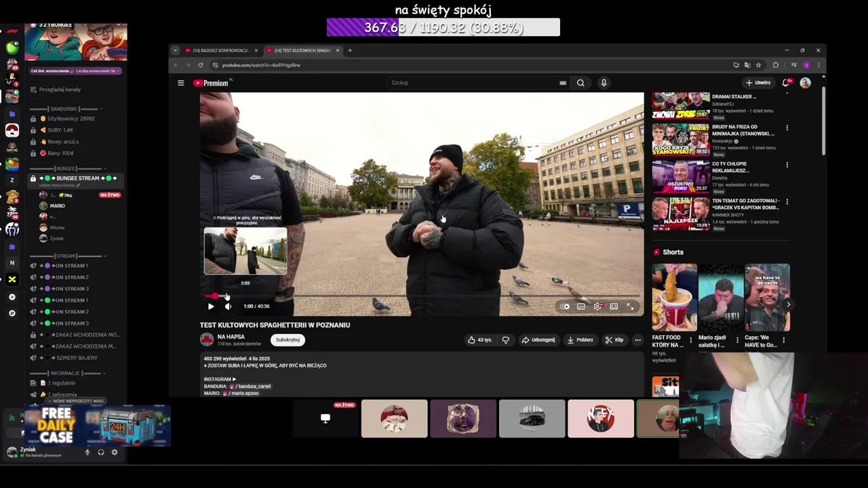Image resolution: width=868 pixels, height=488 pixels.
Task: Click the Udostępnij share button
Action: point(538,340)
